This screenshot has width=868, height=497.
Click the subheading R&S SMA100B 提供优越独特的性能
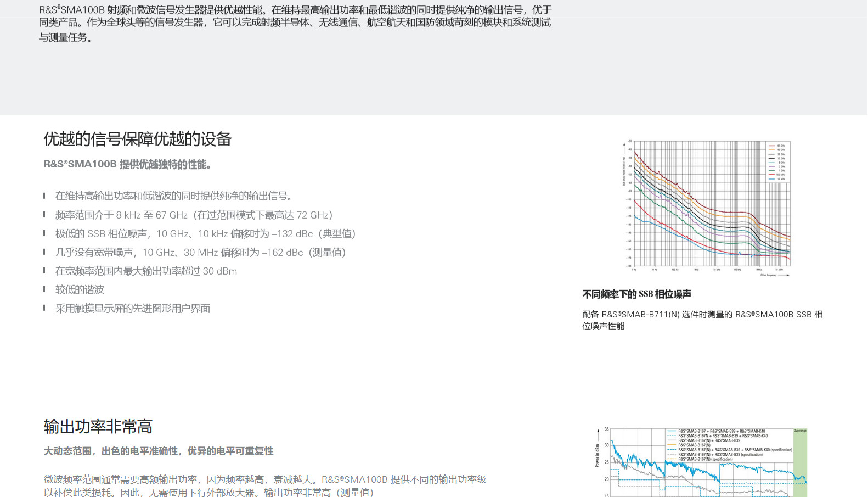[127, 165]
